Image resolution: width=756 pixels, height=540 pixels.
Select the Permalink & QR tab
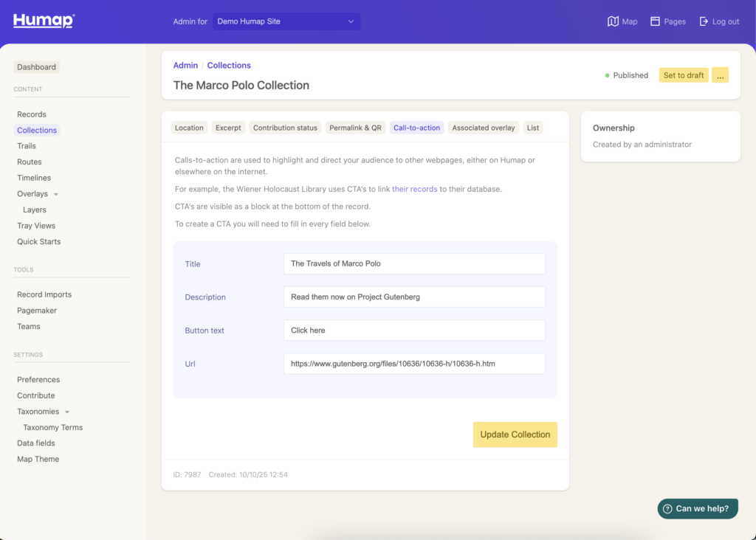click(x=355, y=128)
